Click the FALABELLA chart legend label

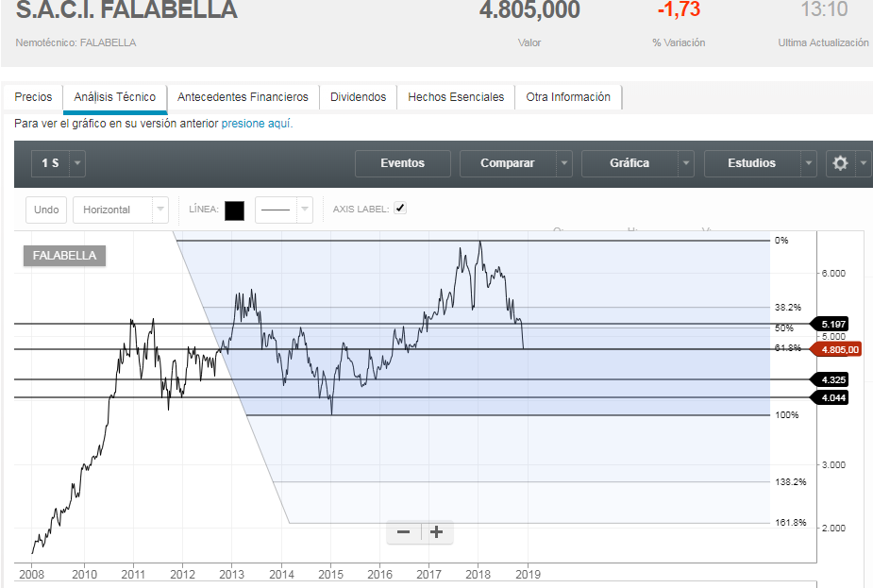coord(64,256)
